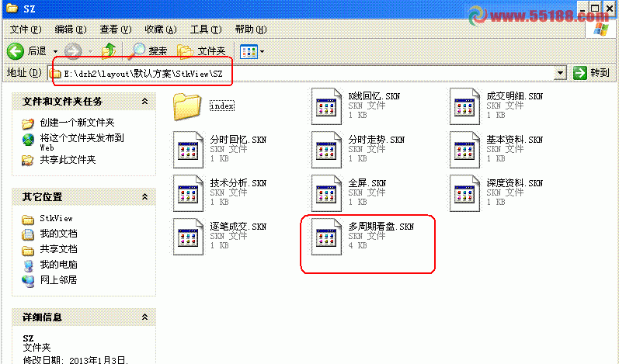Collapse the 详细信息 panel
Image resolution: width=619 pixels, height=364 pixels.
(x=145, y=317)
